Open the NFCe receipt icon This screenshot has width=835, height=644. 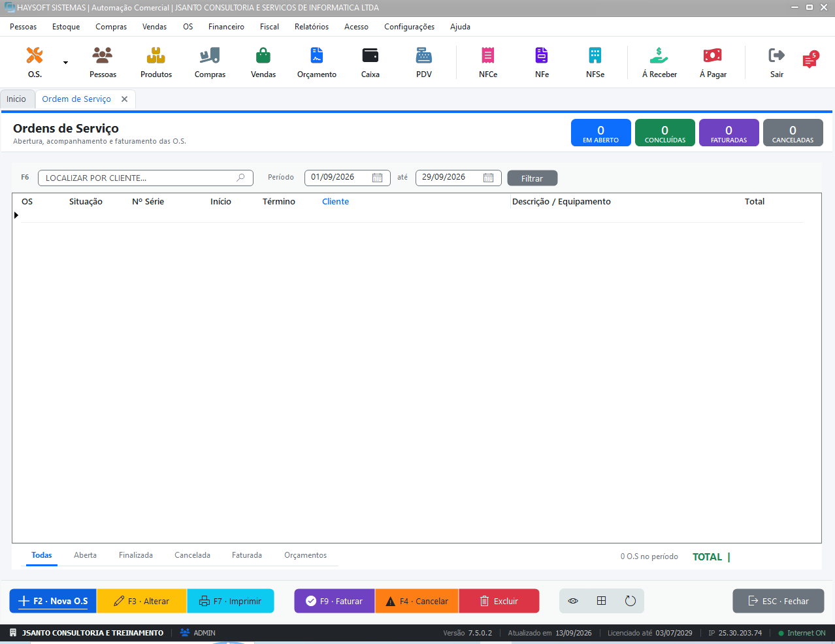tap(488, 62)
